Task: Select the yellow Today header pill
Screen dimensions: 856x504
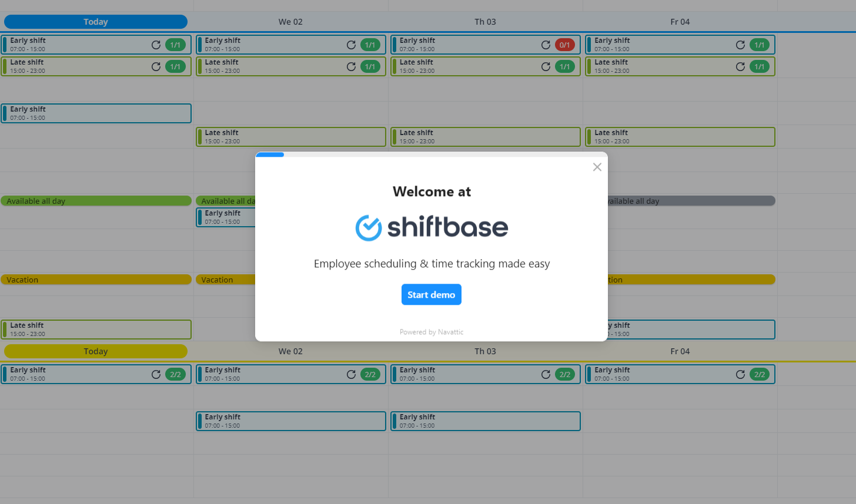Action: (96, 351)
